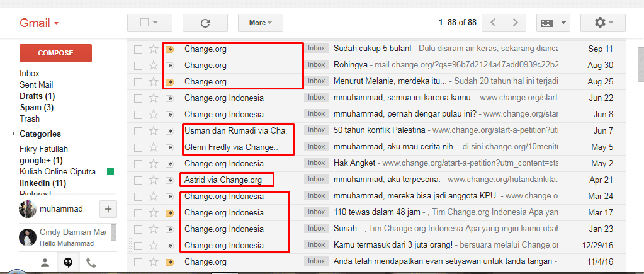Select the Glenn Fredly email checkbox
This screenshot has height=274, width=644.
click(x=138, y=147)
